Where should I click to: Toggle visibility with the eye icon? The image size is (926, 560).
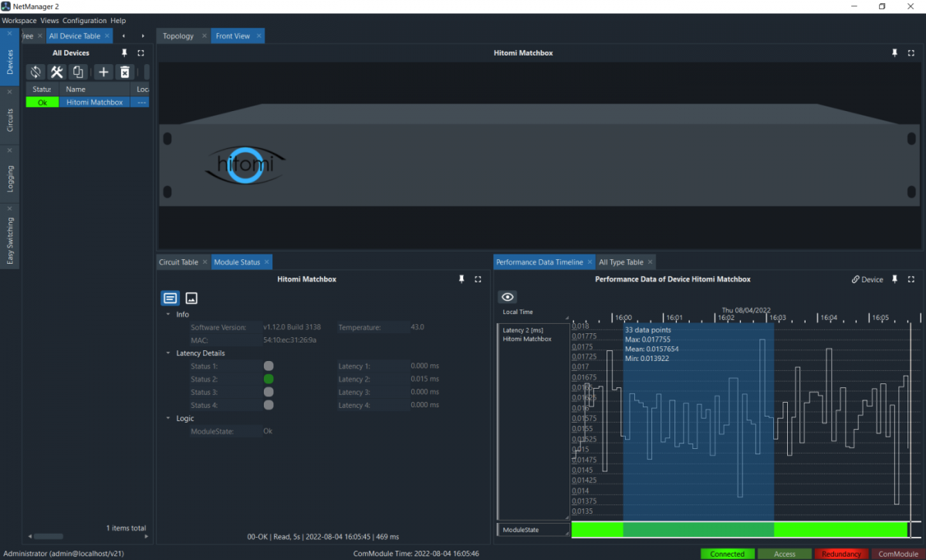tap(507, 297)
